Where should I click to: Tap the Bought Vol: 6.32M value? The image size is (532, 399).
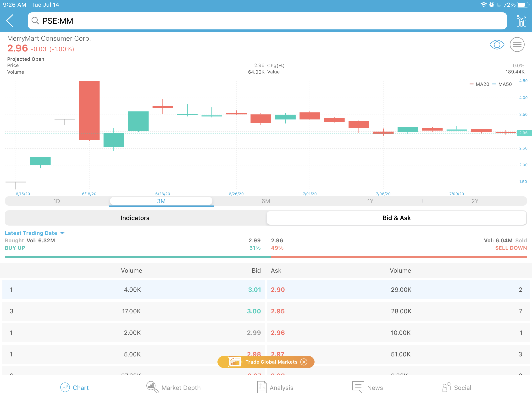click(x=41, y=240)
